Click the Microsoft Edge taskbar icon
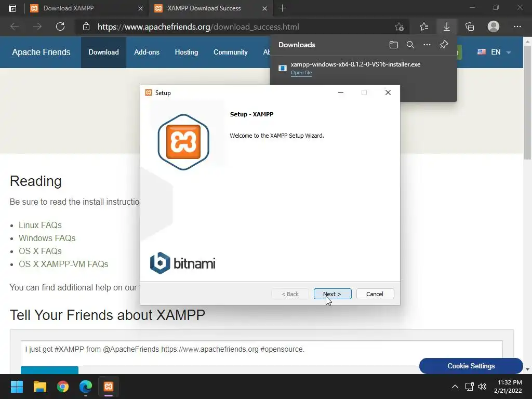Screen dimensions: 532x399 click(86, 387)
